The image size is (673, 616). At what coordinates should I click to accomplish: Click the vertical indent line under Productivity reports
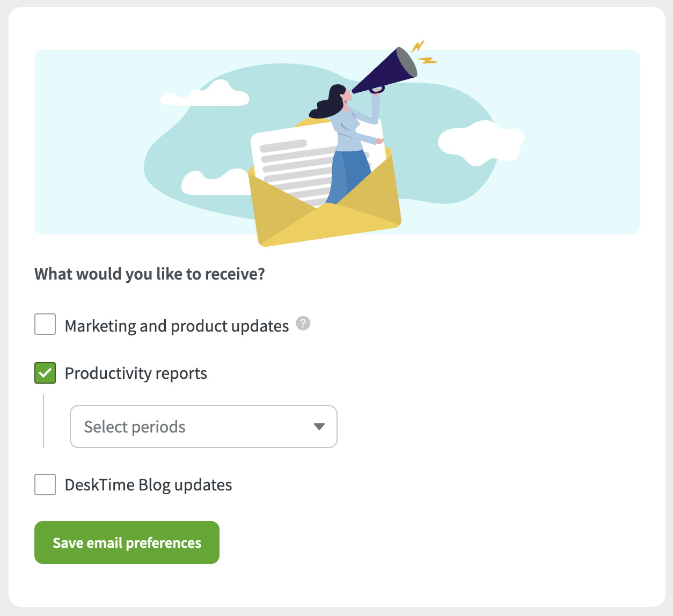(x=43, y=421)
